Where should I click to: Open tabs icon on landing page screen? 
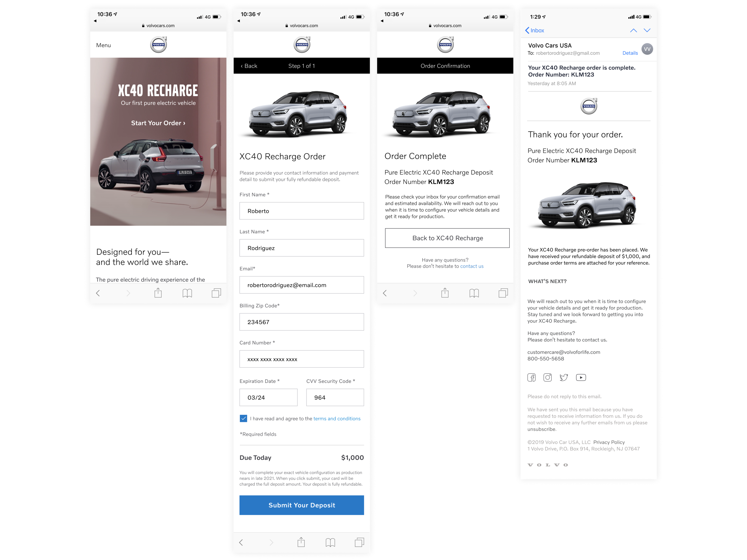216,293
